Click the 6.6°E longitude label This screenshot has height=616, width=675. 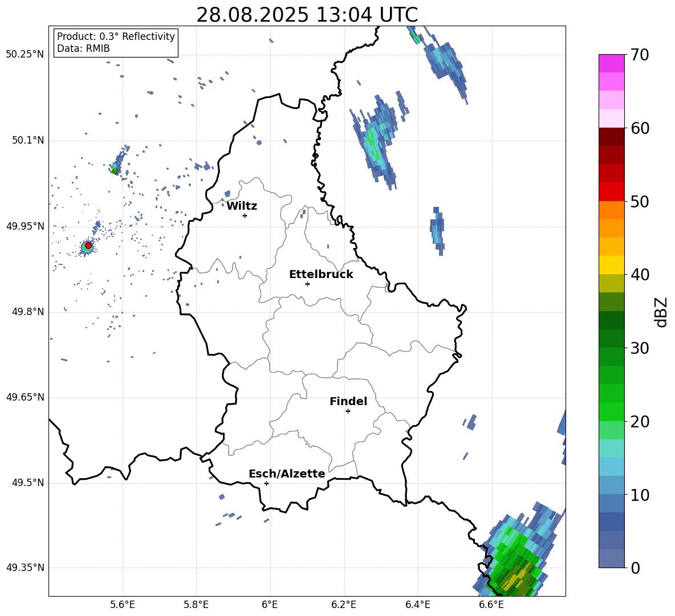point(491,605)
